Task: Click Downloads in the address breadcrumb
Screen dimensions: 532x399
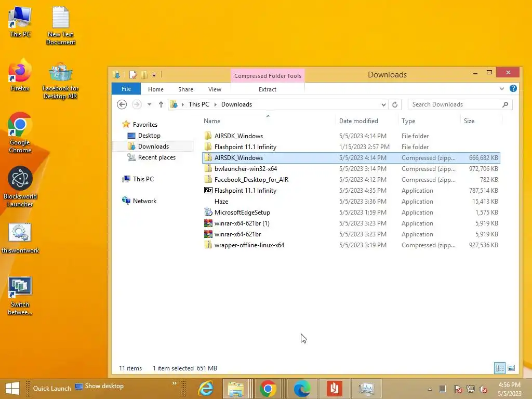Action: click(236, 104)
